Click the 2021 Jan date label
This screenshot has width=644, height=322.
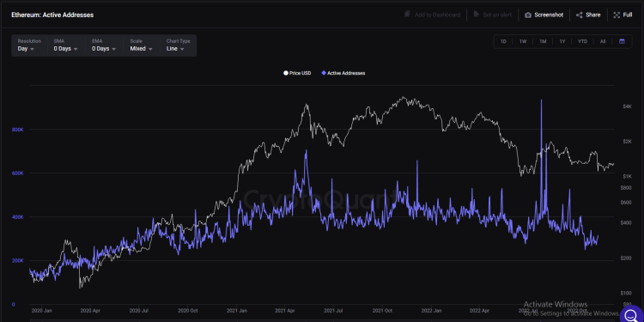(238, 311)
